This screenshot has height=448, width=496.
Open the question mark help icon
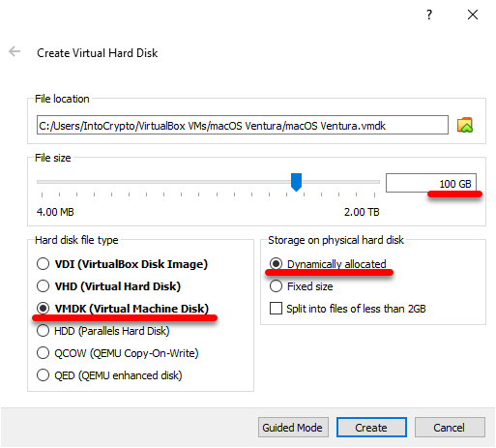point(429,15)
